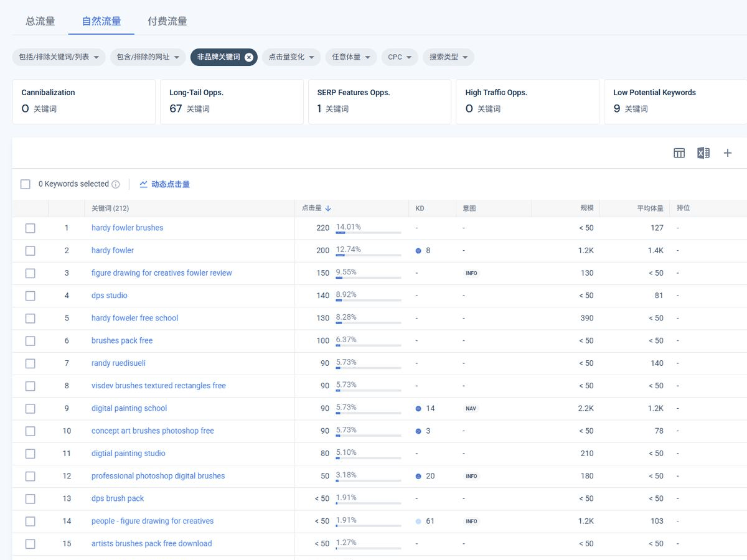Viewport: 747px width, 560px height.
Task: Remove the 非品牌关键词 filter with its X
Action: click(x=249, y=57)
